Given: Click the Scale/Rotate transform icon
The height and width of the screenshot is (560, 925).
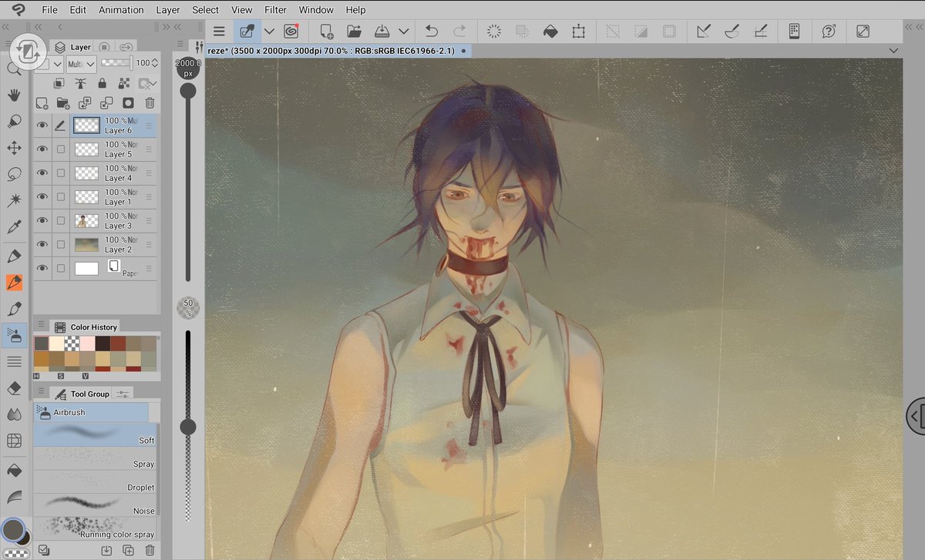Looking at the screenshot, I should point(578,32).
